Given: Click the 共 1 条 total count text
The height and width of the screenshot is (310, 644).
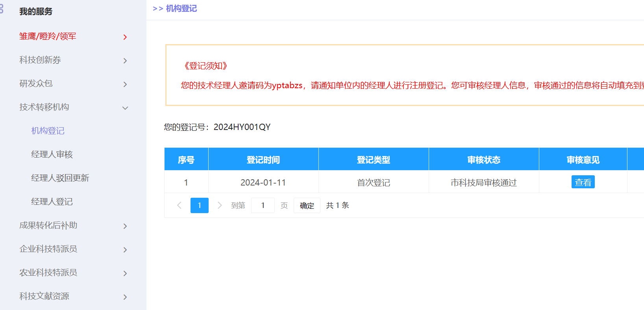Looking at the screenshot, I should coord(338,205).
